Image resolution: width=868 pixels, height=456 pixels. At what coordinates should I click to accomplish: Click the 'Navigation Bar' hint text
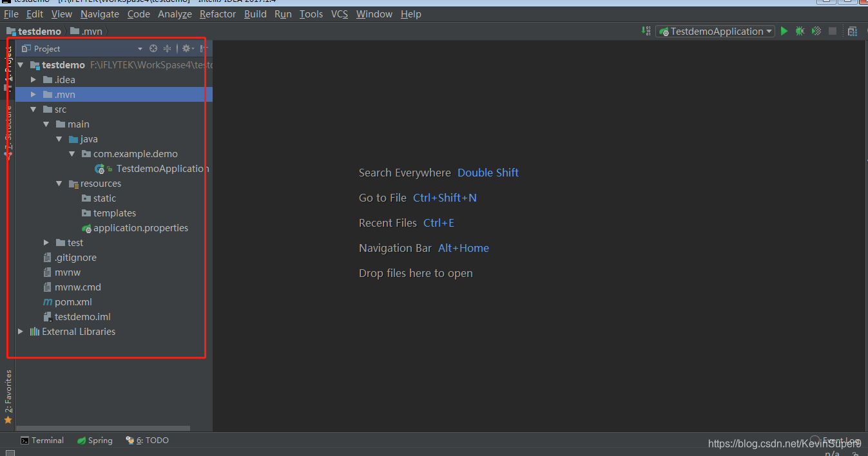(395, 248)
